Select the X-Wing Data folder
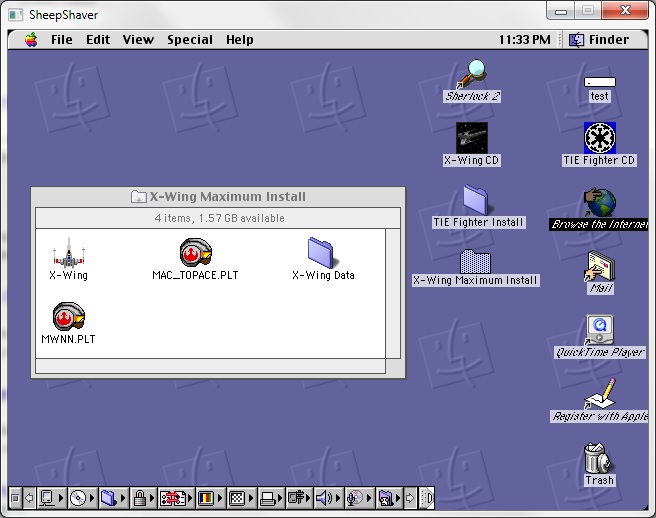The image size is (656, 518). (323, 259)
